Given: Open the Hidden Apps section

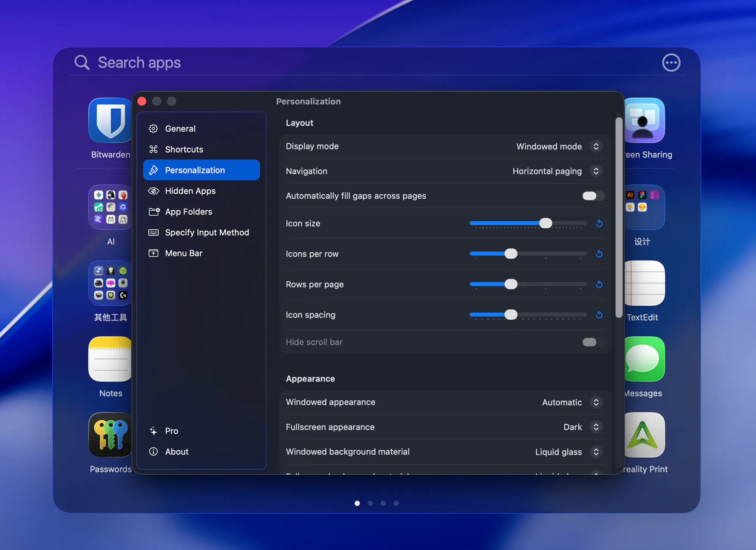Looking at the screenshot, I should (201, 191).
